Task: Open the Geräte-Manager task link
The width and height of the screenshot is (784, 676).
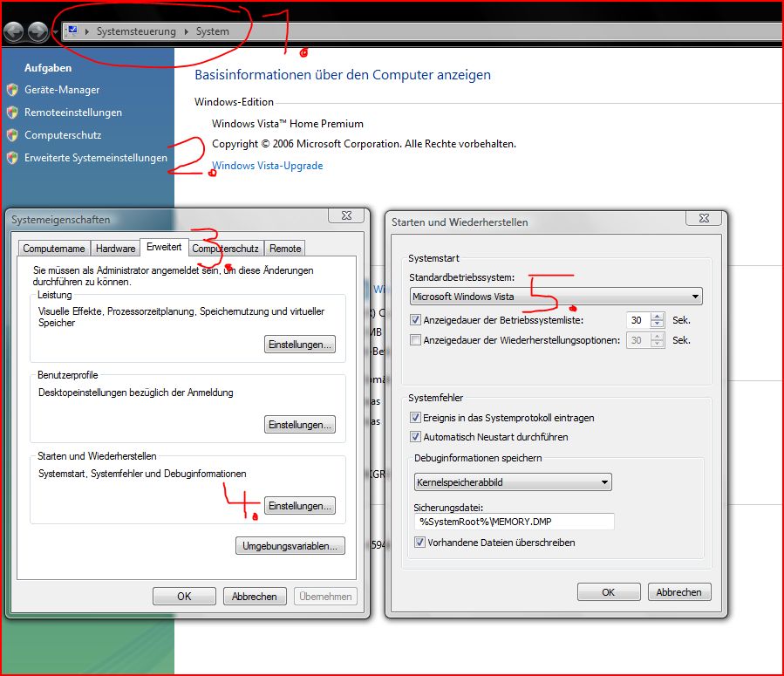Action: point(62,90)
